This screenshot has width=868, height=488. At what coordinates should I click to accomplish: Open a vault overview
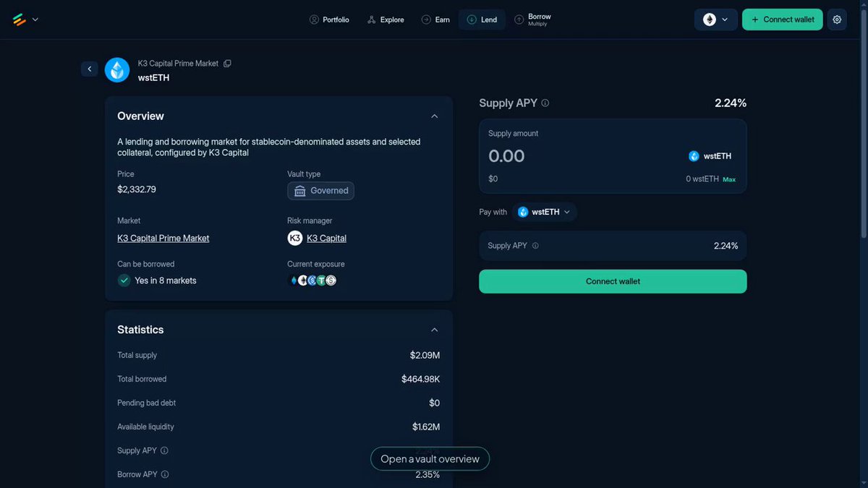(x=430, y=459)
